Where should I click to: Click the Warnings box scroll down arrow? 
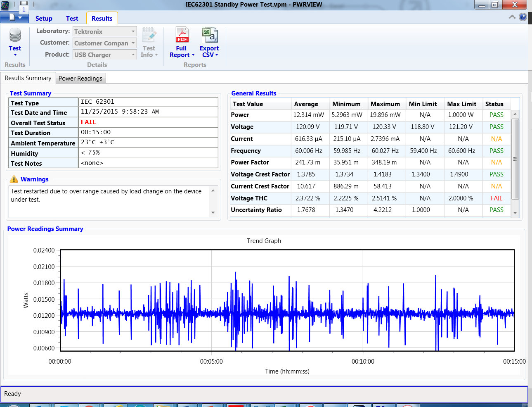click(213, 212)
